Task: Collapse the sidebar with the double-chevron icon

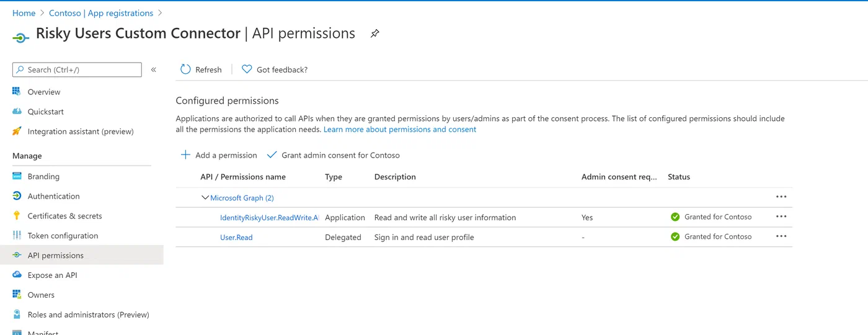Action: coord(154,69)
